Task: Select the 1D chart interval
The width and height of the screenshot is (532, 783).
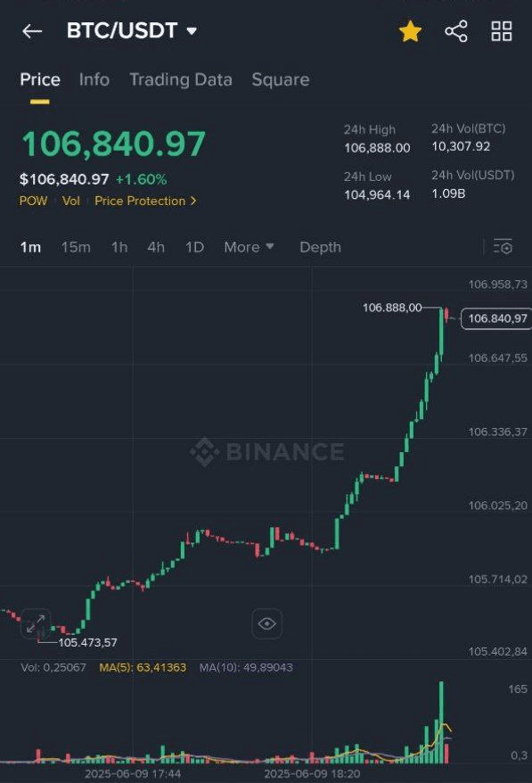Action: (x=194, y=247)
